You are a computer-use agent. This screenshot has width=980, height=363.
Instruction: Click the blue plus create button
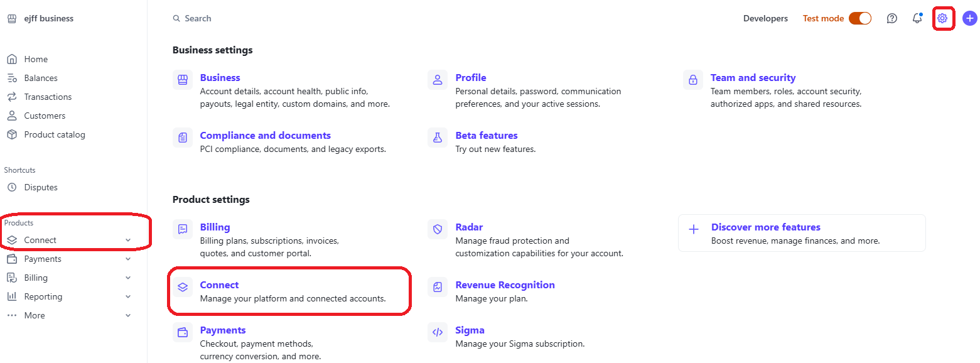tap(969, 18)
